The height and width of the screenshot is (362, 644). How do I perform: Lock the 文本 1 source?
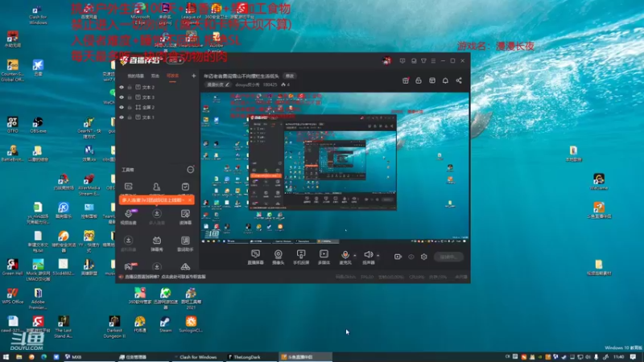click(130, 117)
